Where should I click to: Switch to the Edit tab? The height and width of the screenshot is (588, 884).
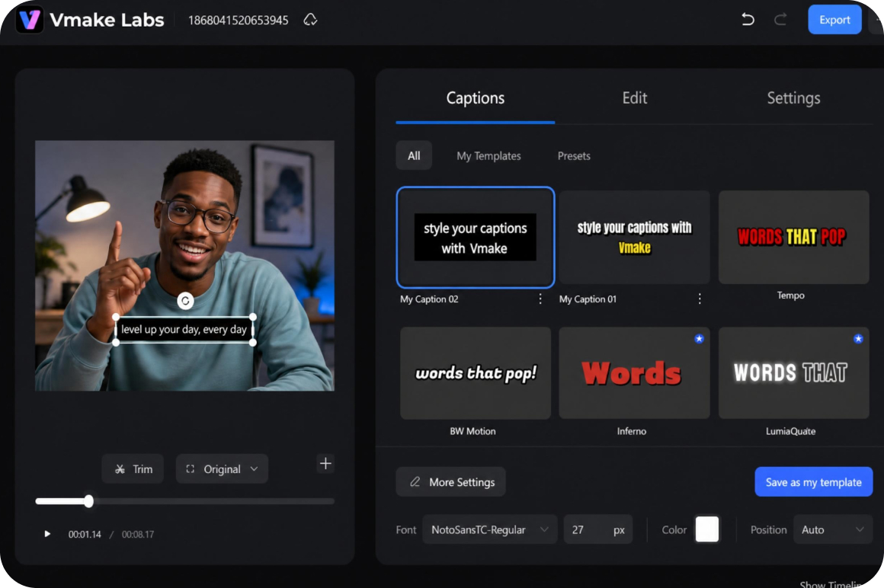[x=634, y=98]
